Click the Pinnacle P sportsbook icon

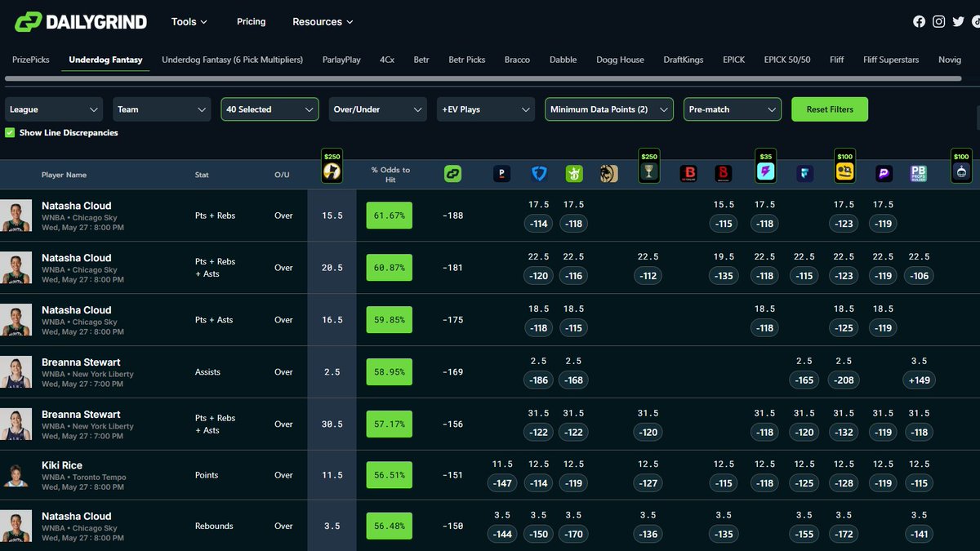click(501, 173)
